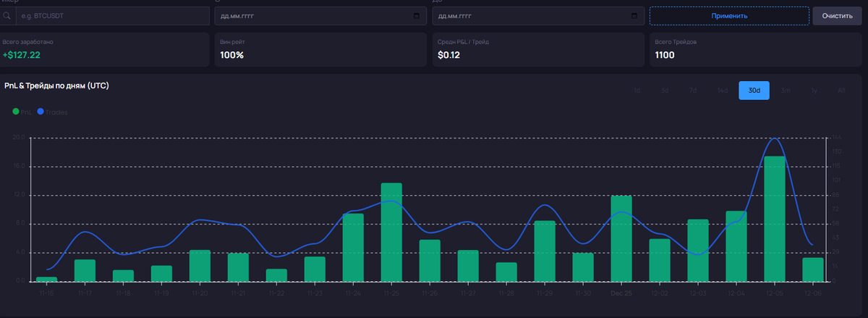Click the PnL bar for 11-20

pyautogui.click(x=200, y=266)
